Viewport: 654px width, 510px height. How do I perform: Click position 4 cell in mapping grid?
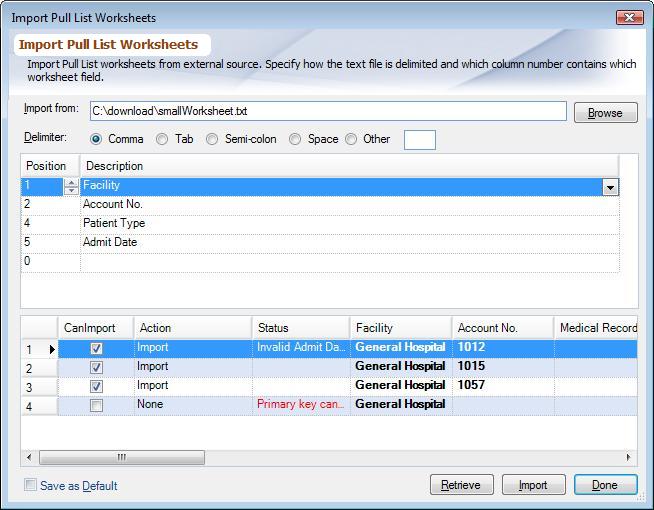[50, 223]
